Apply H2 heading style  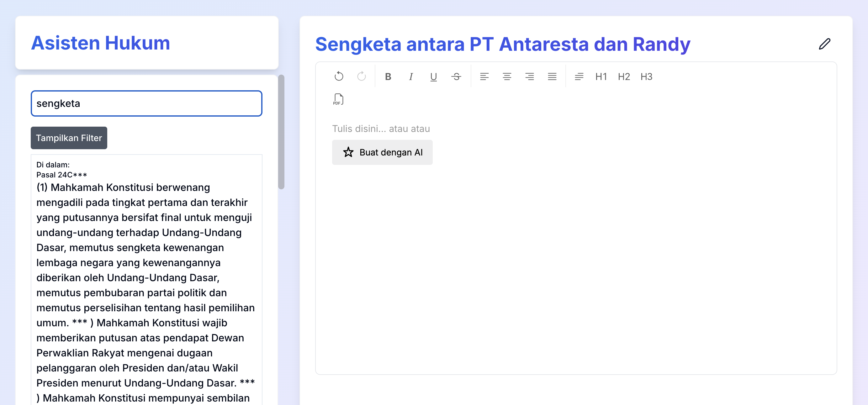pos(624,76)
